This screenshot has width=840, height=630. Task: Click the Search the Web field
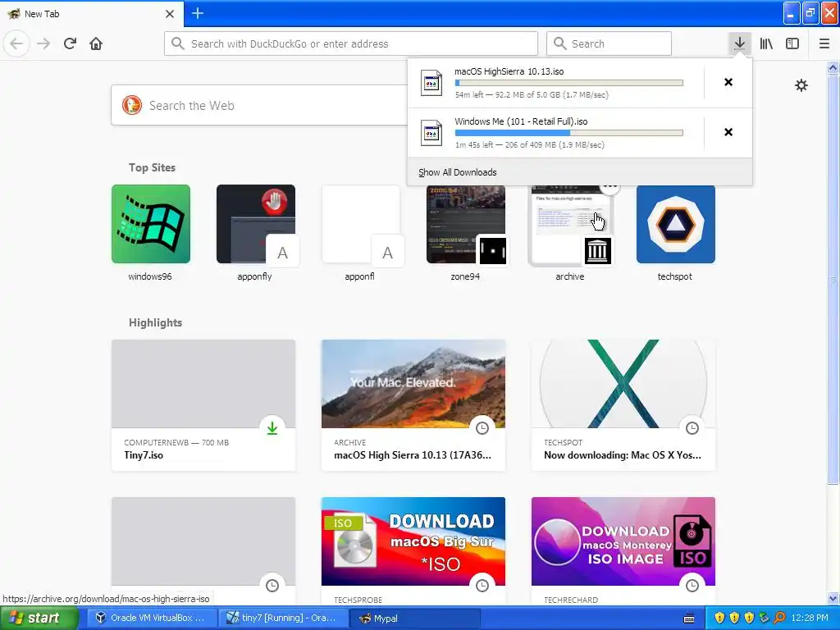click(x=259, y=105)
